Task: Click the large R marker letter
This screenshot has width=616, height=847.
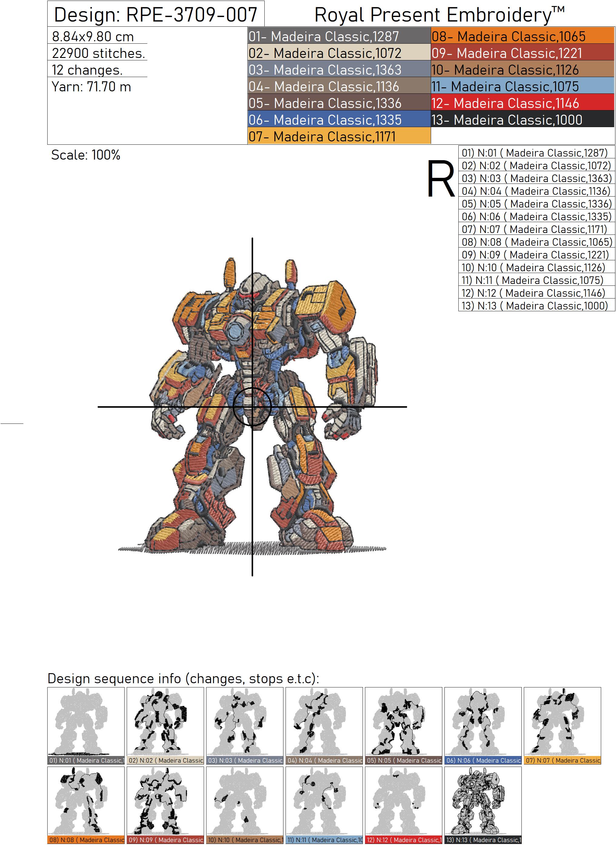Action: point(441,178)
